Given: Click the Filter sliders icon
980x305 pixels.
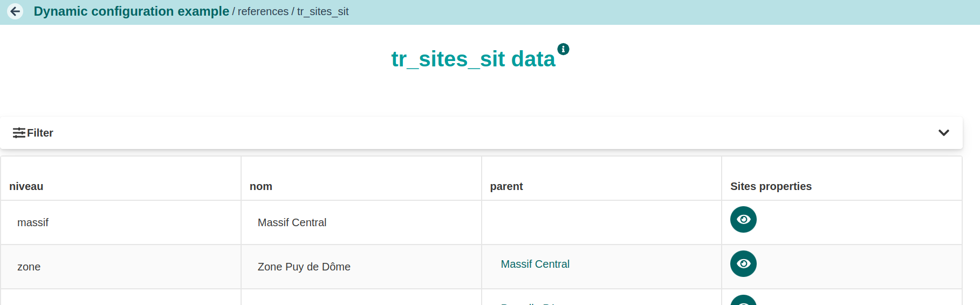Looking at the screenshot, I should point(19,133).
